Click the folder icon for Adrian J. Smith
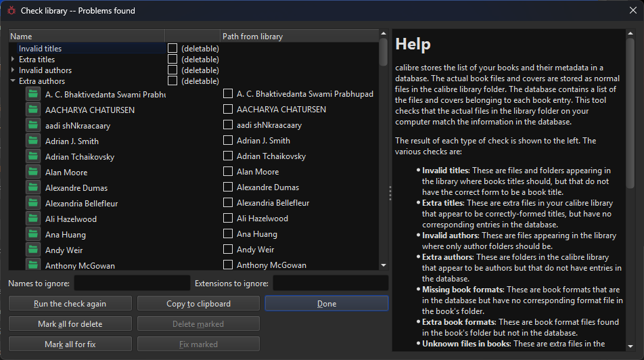This screenshot has height=360, width=644. pos(33,141)
